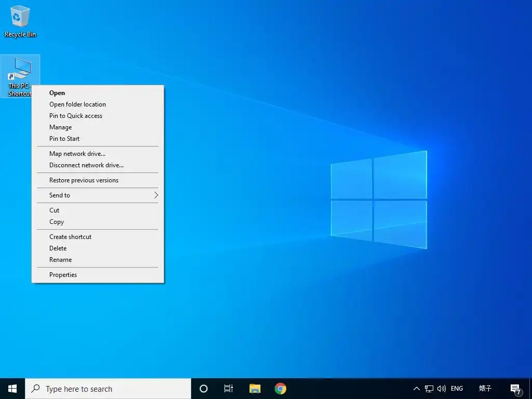The width and height of the screenshot is (532, 399).
Task: Open the Recycle Bin desktop icon
Action: pyautogui.click(x=20, y=21)
